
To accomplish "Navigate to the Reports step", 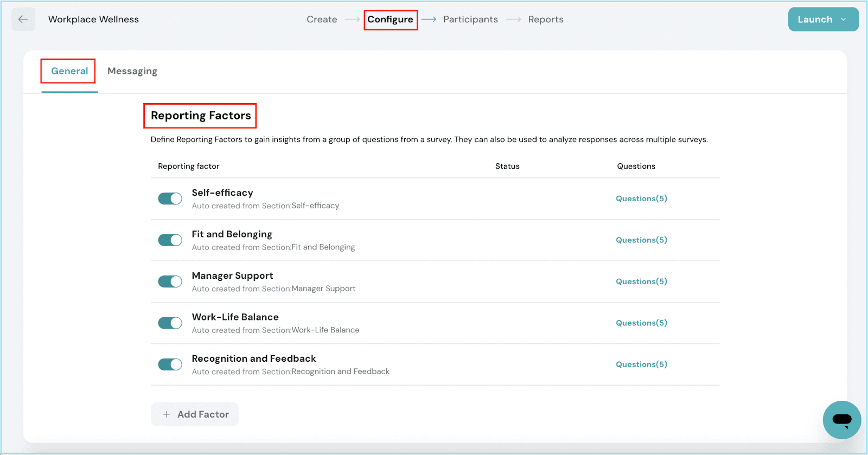I will coord(546,20).
